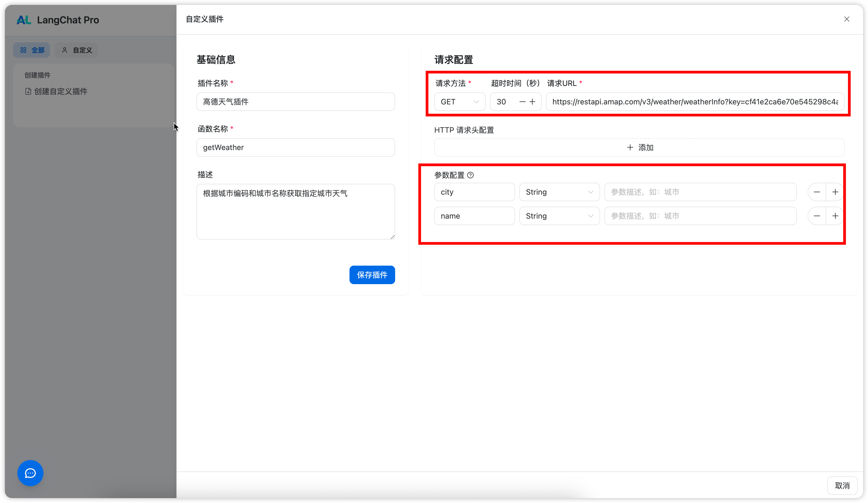Increase timeout seconds with plus stepper
868x503 pixels.
pos(532,102)
